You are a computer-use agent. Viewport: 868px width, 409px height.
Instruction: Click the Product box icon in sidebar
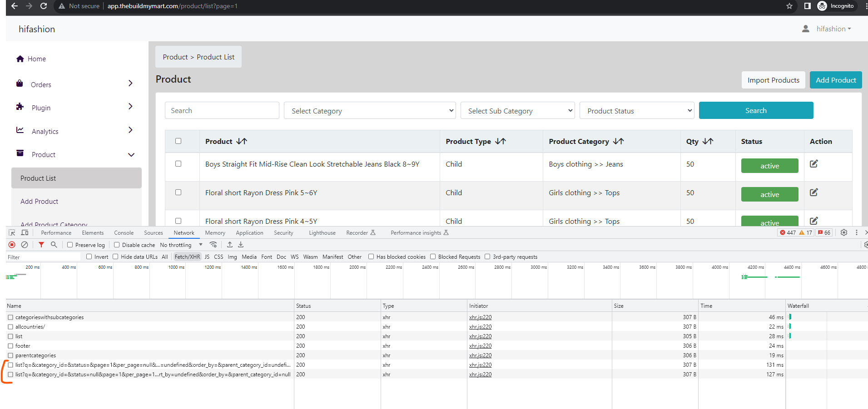pyautogui.click(x=20, y=153)
